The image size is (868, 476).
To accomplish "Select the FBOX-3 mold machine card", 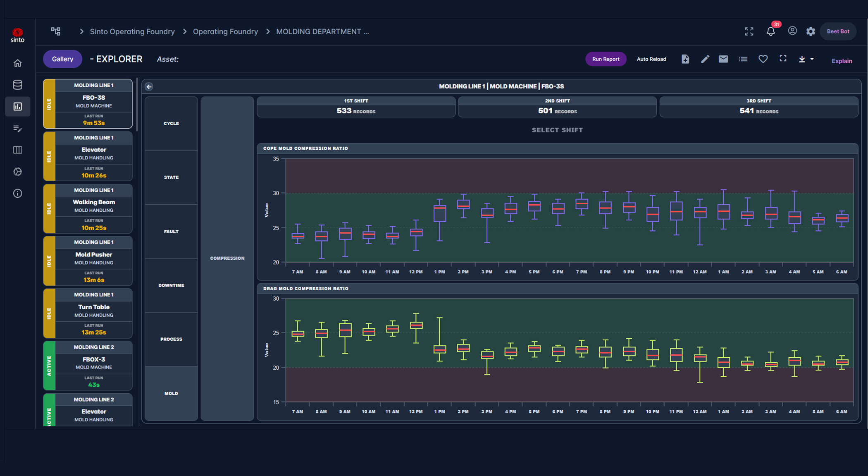I will click(88, 366).
